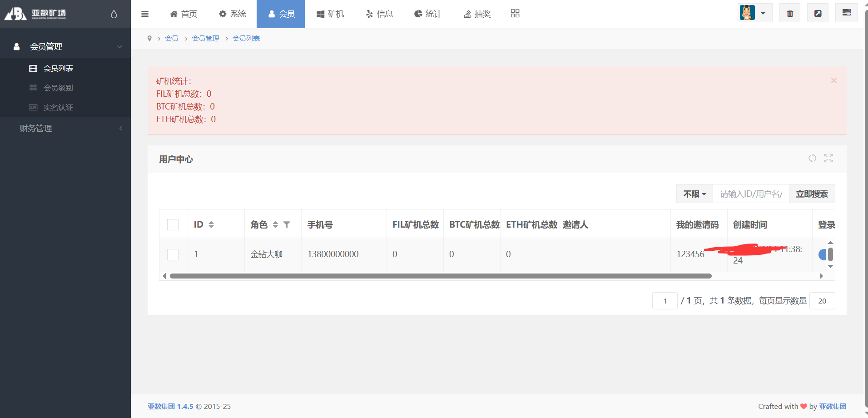
Task: Click the filter icon in 角色 column
Action: 287,224
